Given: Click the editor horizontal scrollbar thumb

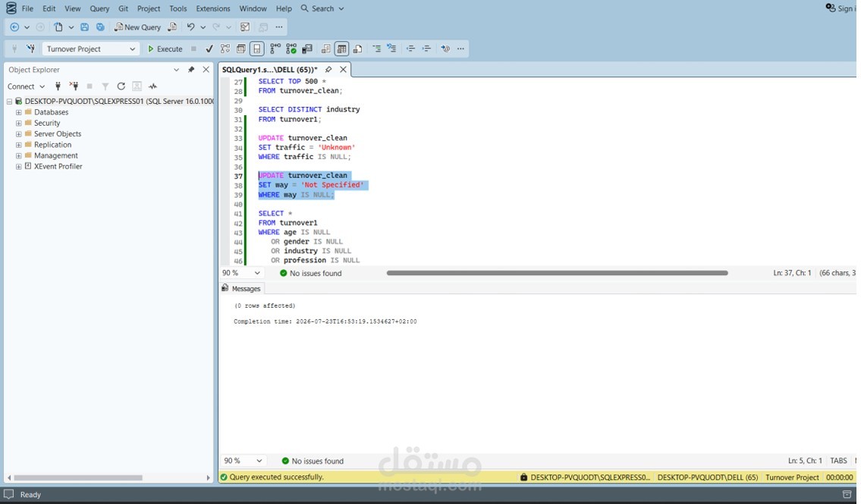Looking at the screenshot, I should click(557, 273).
